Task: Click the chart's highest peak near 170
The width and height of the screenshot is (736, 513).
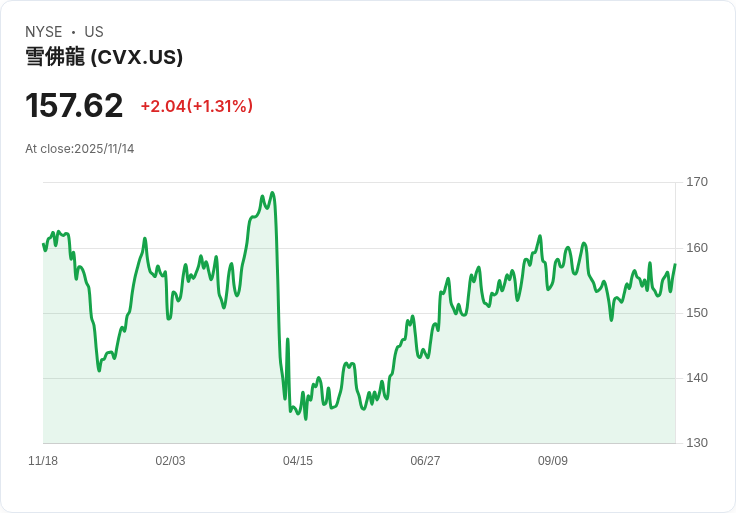Action: [x=272, y=193]
